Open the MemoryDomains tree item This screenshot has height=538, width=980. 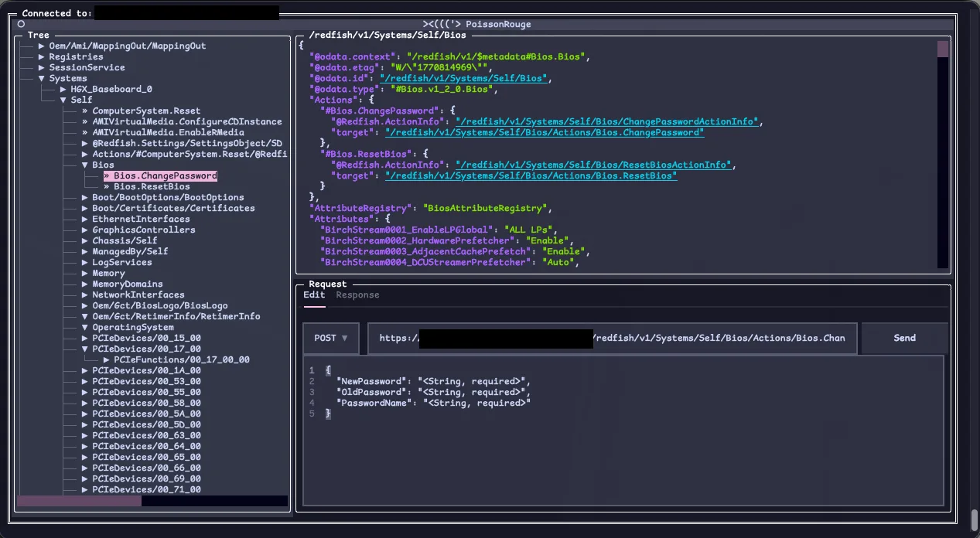(128, 284)
